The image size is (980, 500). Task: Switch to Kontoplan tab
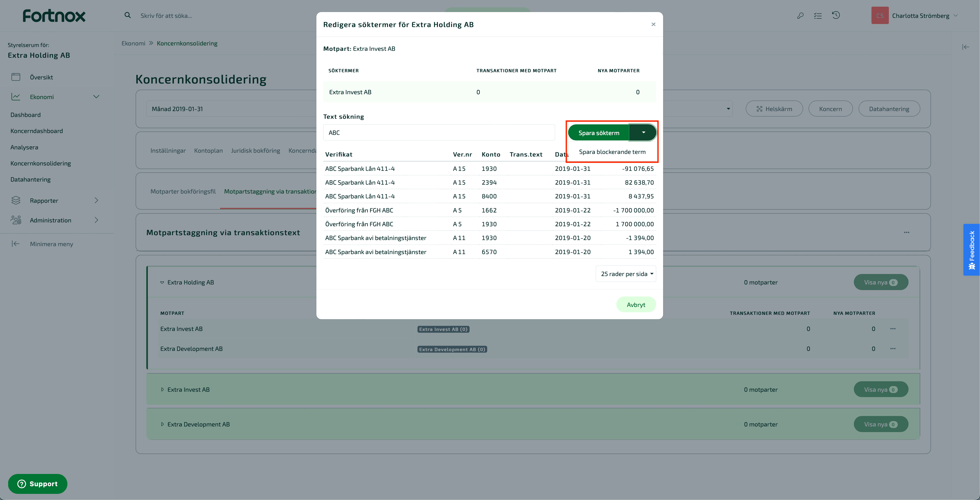208,150
